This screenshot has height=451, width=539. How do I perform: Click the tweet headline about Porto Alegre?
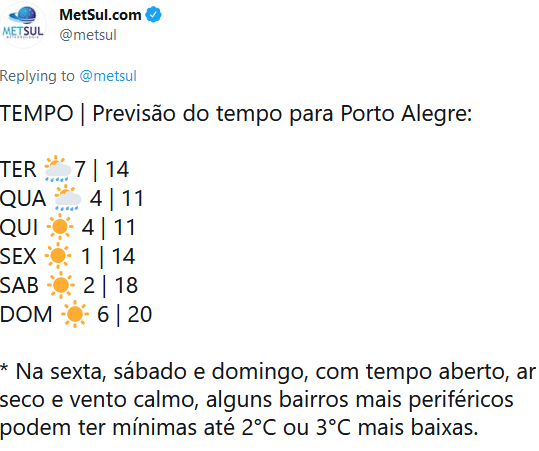click(x=236, y=114)
